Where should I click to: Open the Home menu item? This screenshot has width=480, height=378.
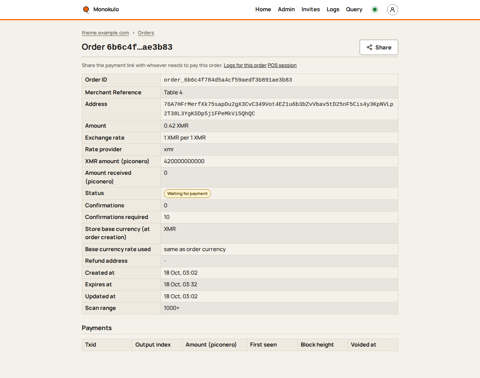(263, 9)
